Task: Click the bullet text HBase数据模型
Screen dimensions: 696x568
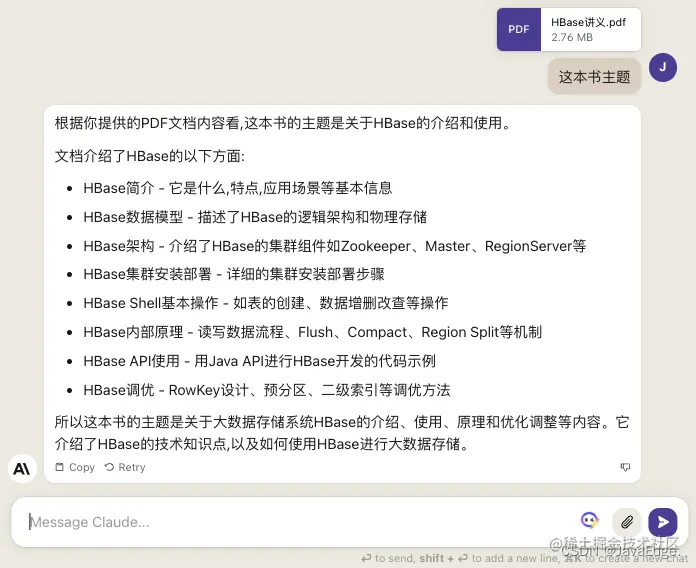Action: pyautogui.click(x=255, y=217)
